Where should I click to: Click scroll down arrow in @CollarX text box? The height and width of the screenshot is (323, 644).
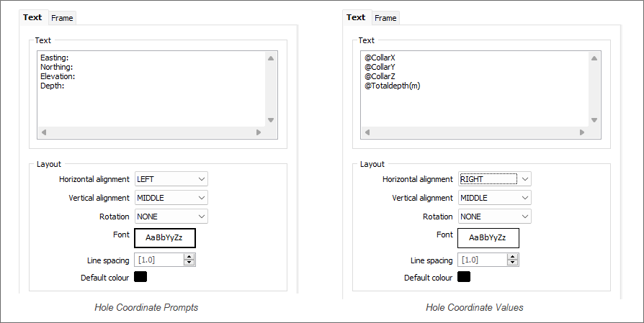click(x=594, y=120)
